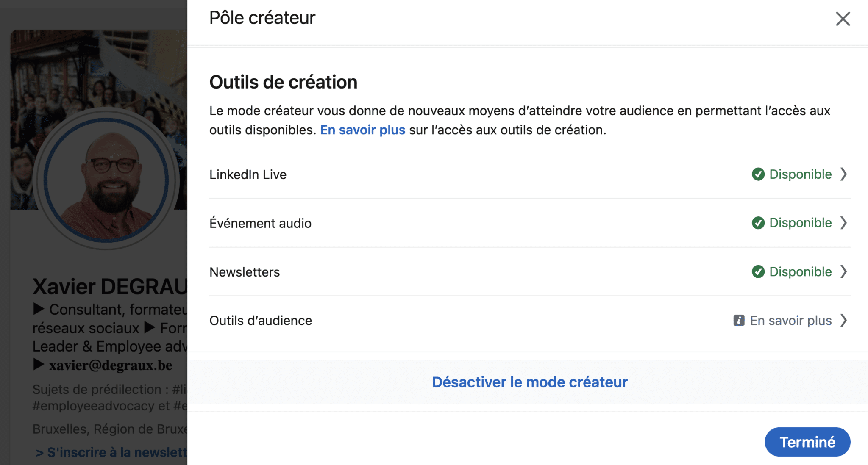
Task: Close the Pôle créateur dialog
Action: [x=843, y=19]
